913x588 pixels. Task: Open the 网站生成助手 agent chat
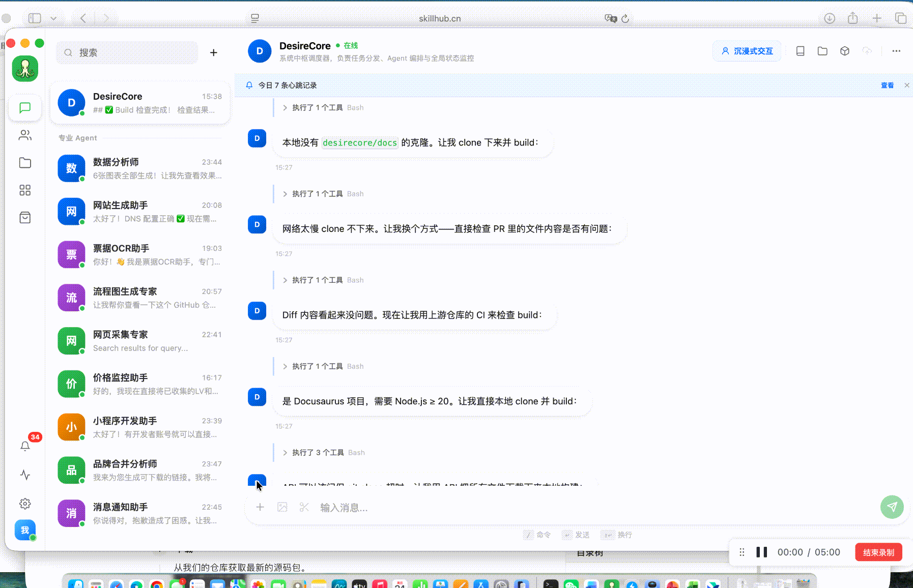pos(140,212)
